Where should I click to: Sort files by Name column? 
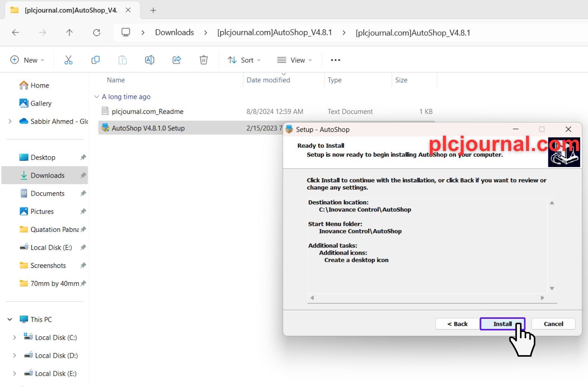point(116,80)
